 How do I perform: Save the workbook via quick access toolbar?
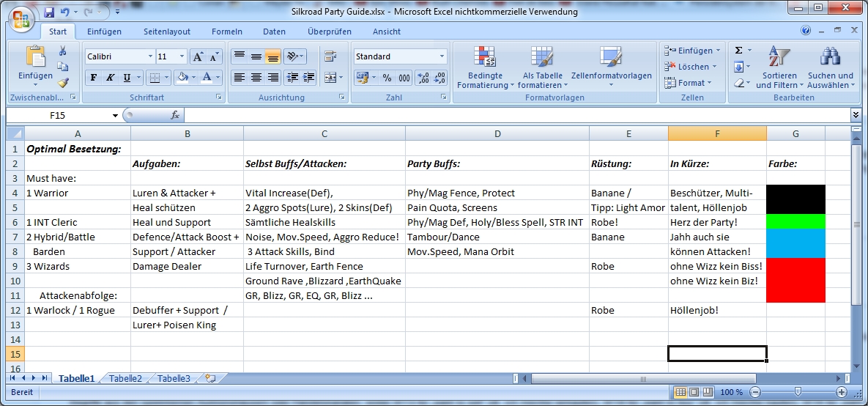tap(49, 12)
